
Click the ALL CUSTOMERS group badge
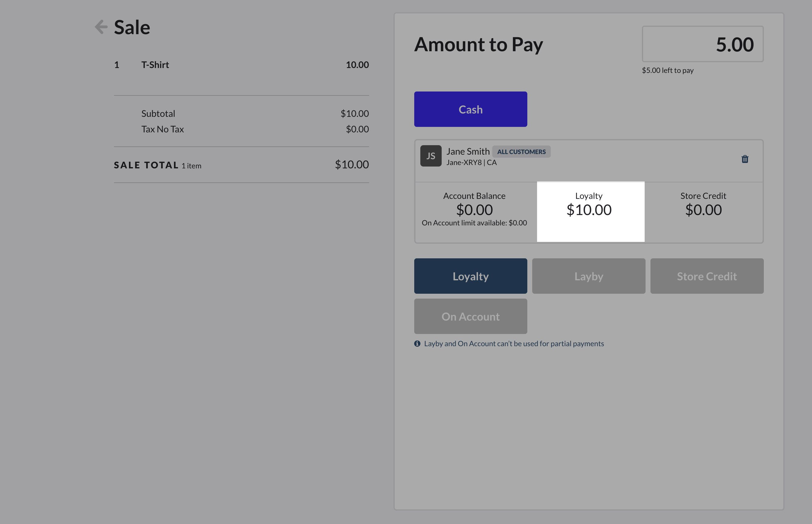[521, 152]
